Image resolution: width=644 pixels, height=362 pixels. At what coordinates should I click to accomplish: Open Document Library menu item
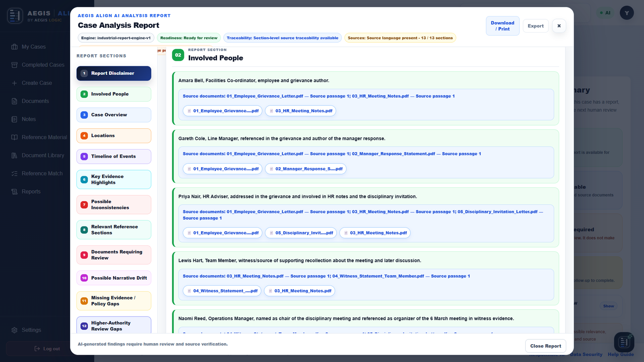(43, 155)
